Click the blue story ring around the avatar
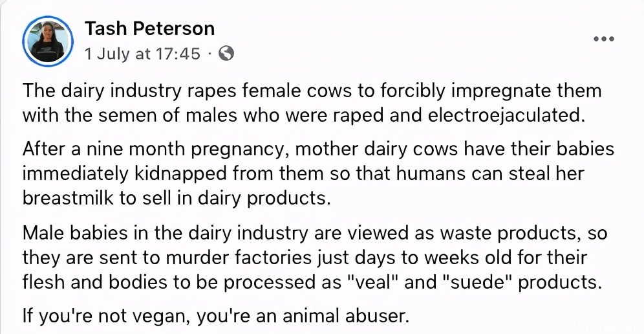 48,41
